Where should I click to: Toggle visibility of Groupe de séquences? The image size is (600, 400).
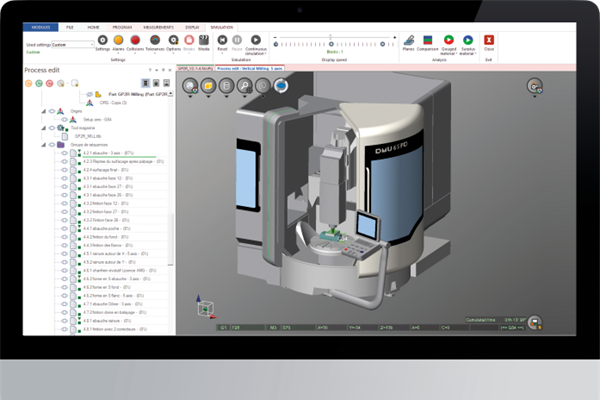coord(52,145)
